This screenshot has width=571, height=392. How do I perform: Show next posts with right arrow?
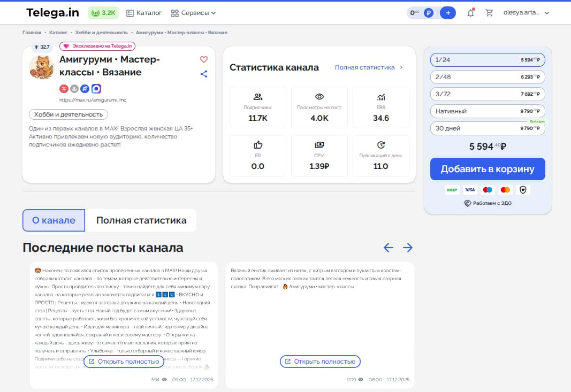pos(408,248)
